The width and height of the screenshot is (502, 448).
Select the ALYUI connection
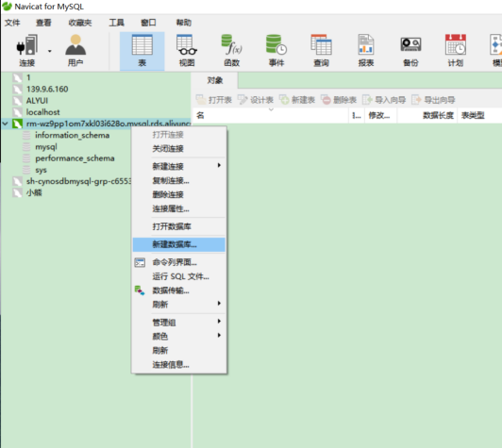tap(37, 101)
